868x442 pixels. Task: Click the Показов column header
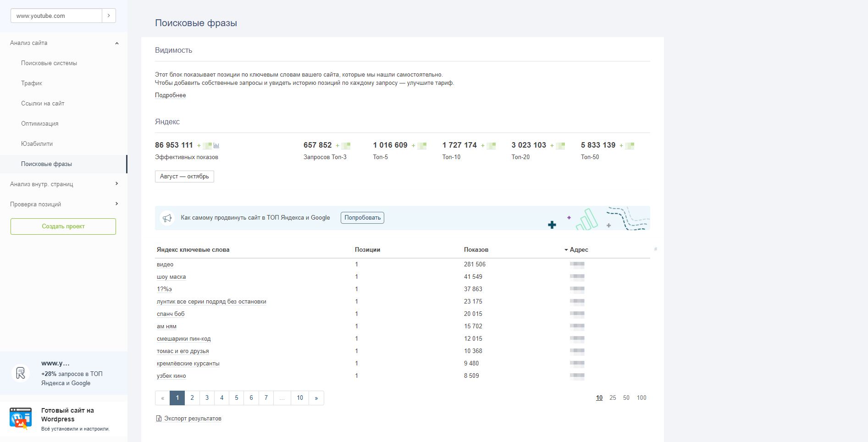coord(476,250)
